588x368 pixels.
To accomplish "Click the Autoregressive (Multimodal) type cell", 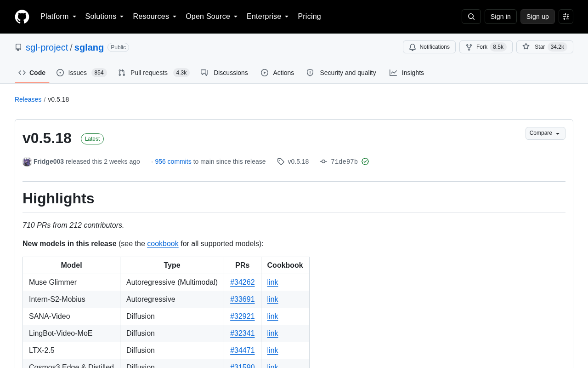I will (172, 282).
